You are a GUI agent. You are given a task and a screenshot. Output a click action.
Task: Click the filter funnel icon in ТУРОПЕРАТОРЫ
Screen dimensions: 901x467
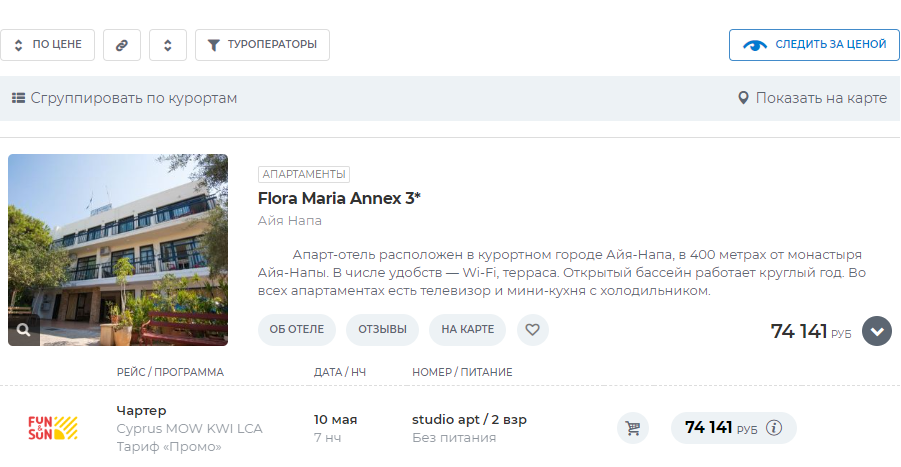(213, 45)
